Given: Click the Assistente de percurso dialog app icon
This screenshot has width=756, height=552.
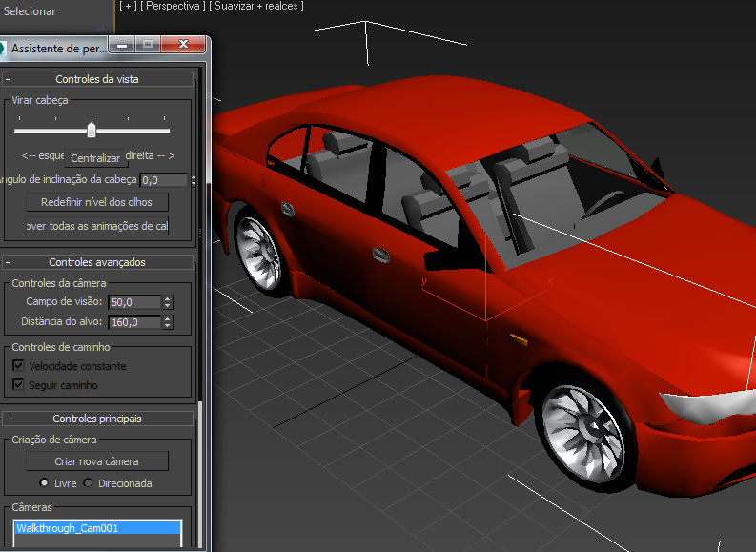Looking at the screenshot, I should 2,49.
